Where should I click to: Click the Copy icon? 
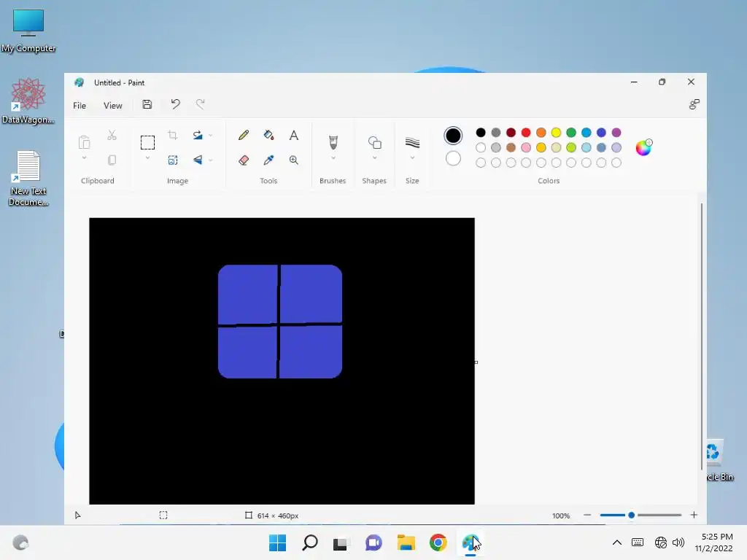tap(112, 160)
